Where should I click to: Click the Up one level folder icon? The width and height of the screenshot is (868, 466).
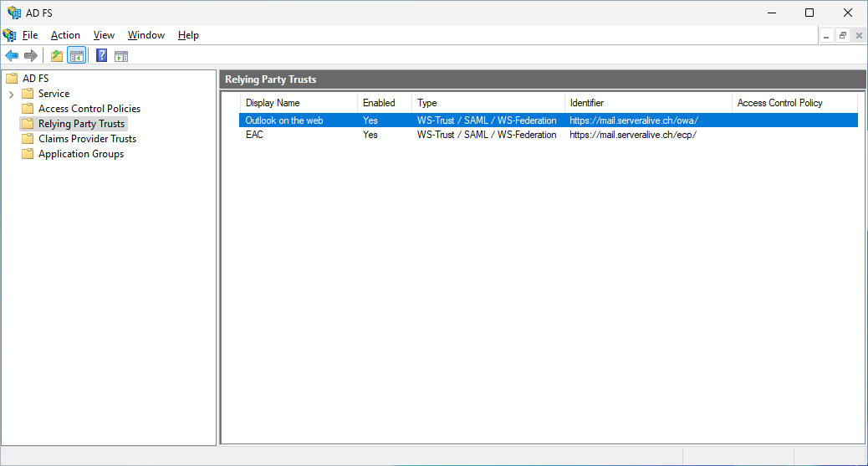57,55
